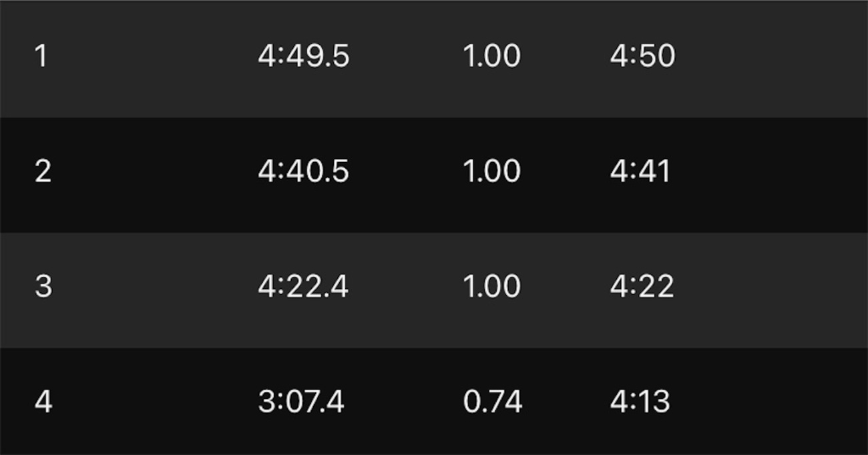Click lap number 2 in the table
Image resolution: width=868 pixels, height=455 pixels.
[x=43, y=171]
